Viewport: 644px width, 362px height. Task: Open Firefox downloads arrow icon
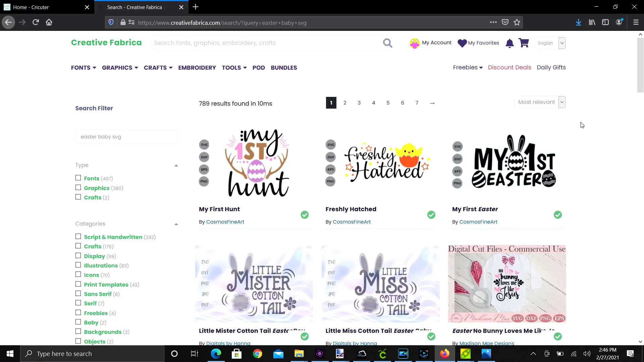(578, 22)
